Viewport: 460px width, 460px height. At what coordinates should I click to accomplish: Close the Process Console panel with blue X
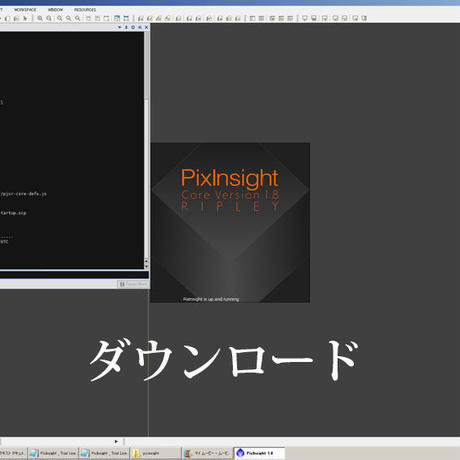[x=146, y=27]
